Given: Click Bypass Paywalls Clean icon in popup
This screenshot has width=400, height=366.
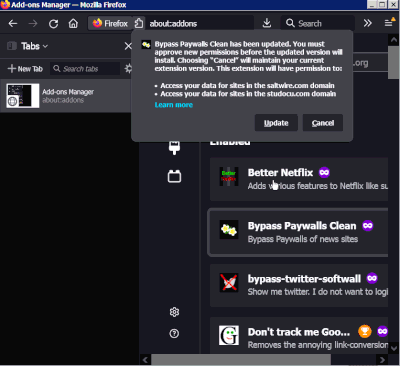Looking at the screenshot, I should [x=146, y=44].
